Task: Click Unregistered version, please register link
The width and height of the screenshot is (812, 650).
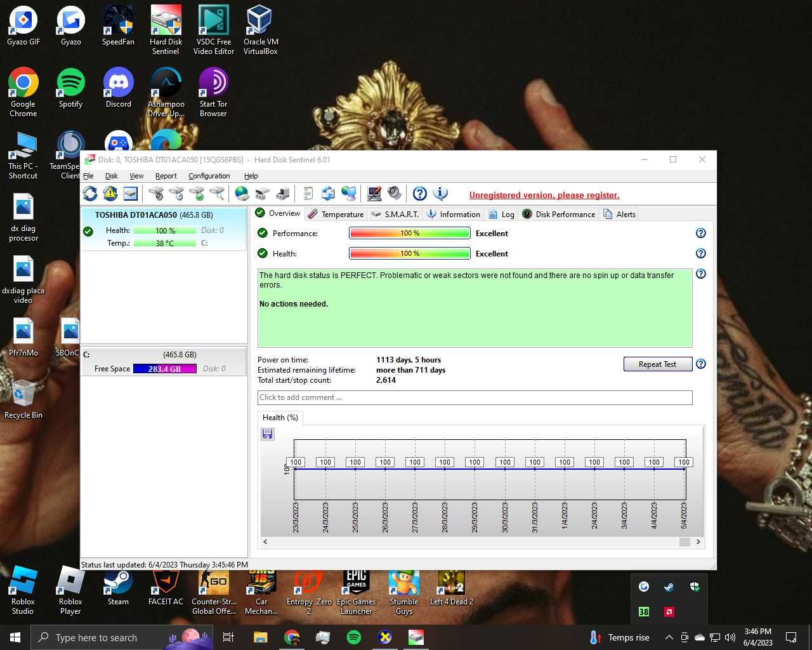Action: 544,195
